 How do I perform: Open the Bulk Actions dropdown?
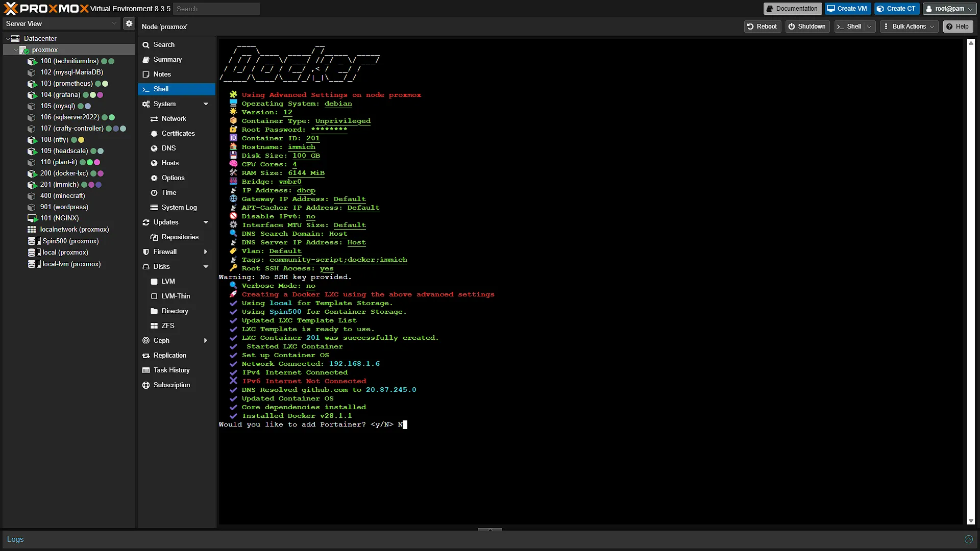tap(910, 27)
